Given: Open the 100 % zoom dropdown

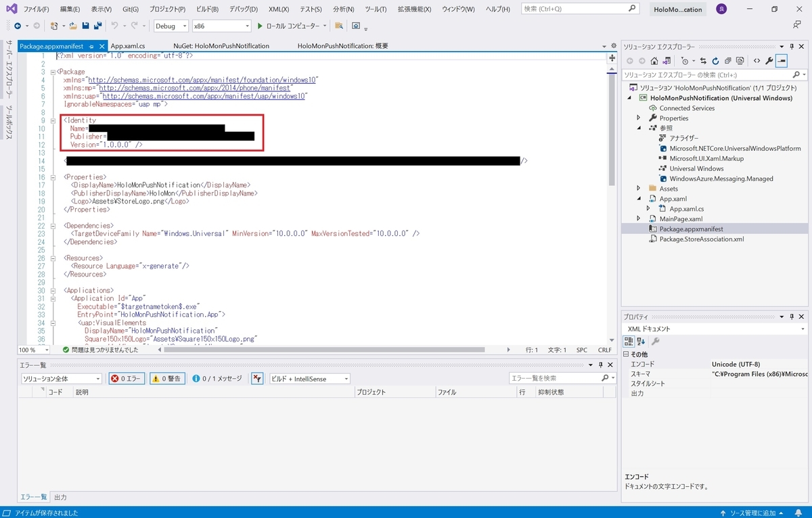Looking at the screenshot, I should 34,350.
